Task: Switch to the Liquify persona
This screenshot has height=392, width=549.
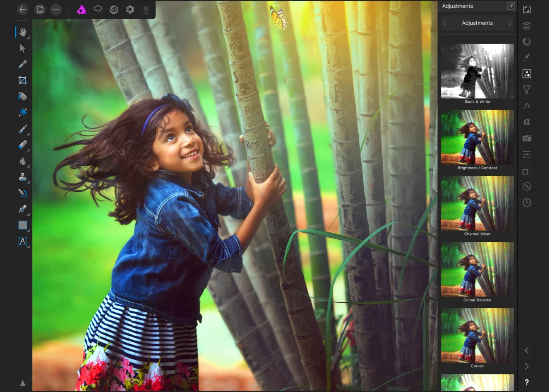Action: pos(114,9)
